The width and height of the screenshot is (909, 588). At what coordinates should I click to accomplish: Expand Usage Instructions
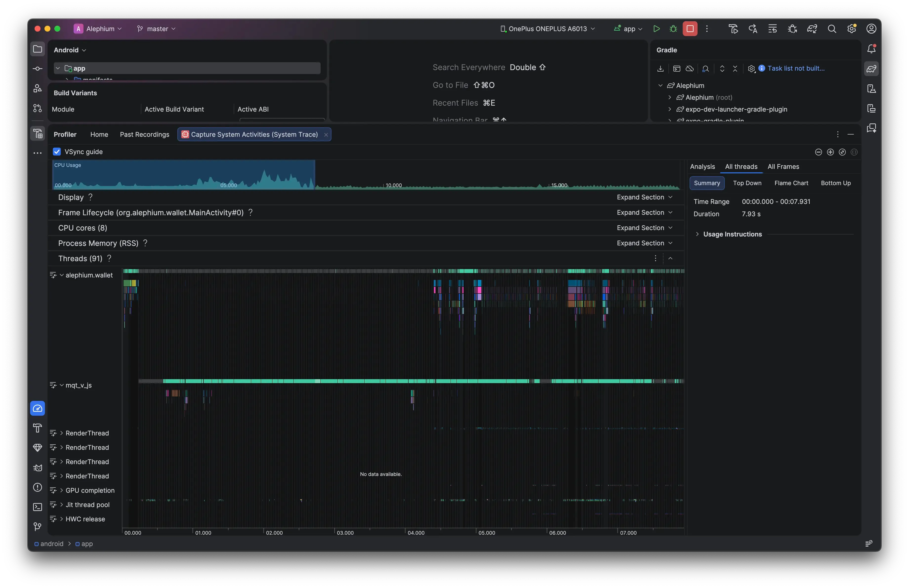tap(697, 234)
